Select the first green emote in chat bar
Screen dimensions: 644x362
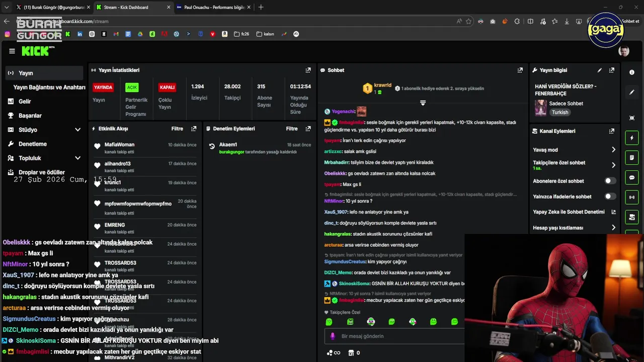[329, 322]
